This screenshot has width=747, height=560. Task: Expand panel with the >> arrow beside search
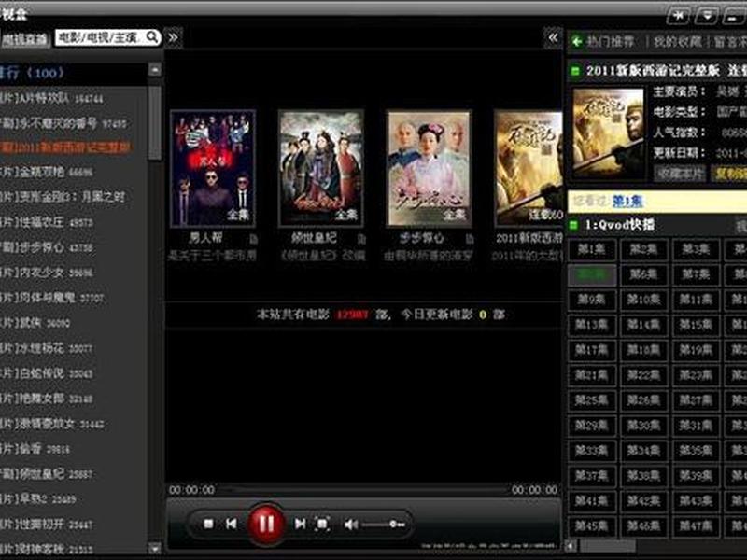click(x=174, y=37)
